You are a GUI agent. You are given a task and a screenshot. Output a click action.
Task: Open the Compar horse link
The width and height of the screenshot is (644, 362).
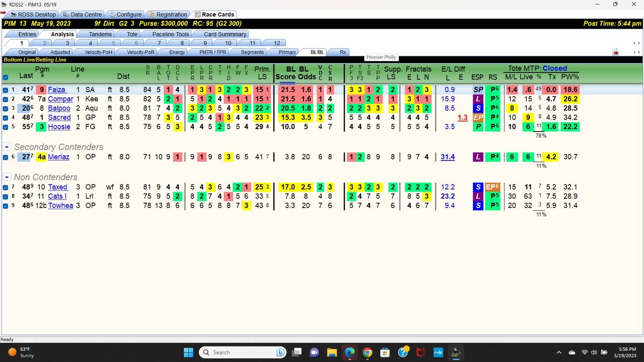click(x=61, y=99)
